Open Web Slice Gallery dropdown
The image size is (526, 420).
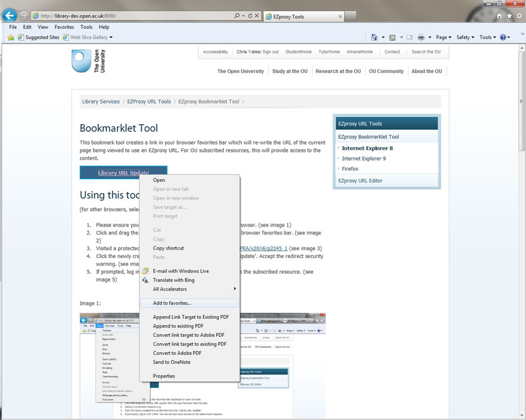point(88,37)
